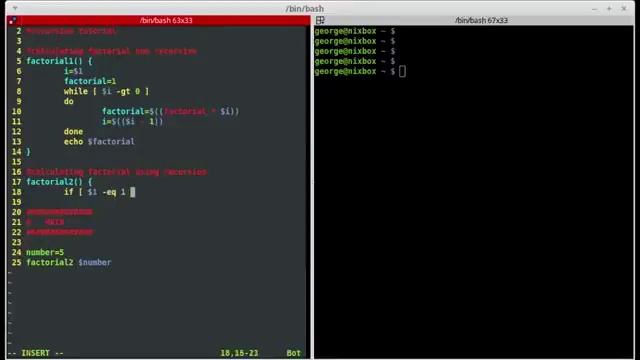Click the MAIN comment on line 21

click(x=45, y=222)
